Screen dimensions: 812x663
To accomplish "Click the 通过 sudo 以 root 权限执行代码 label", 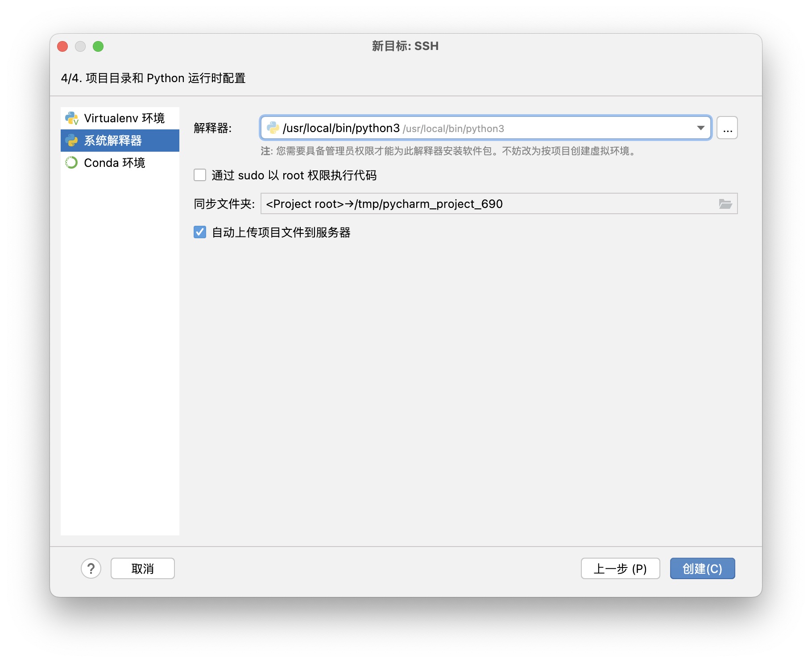I will click(x=294, y=175).
